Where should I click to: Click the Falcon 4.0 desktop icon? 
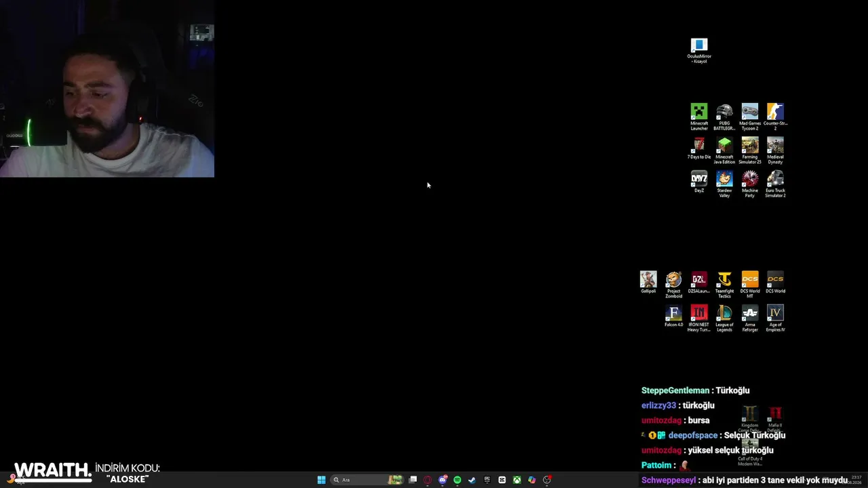tap(673, 317)
